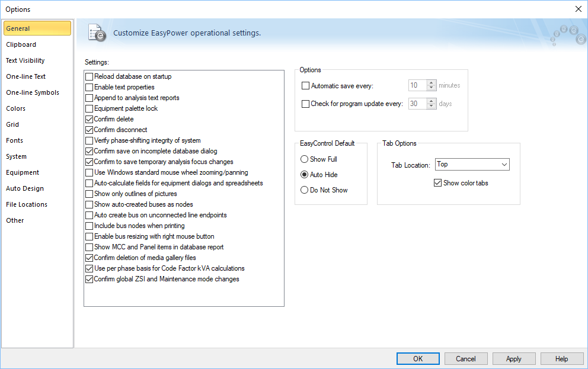Enable Show only outlines of pictures
588x369 pixels.
[x=90, y=194]
